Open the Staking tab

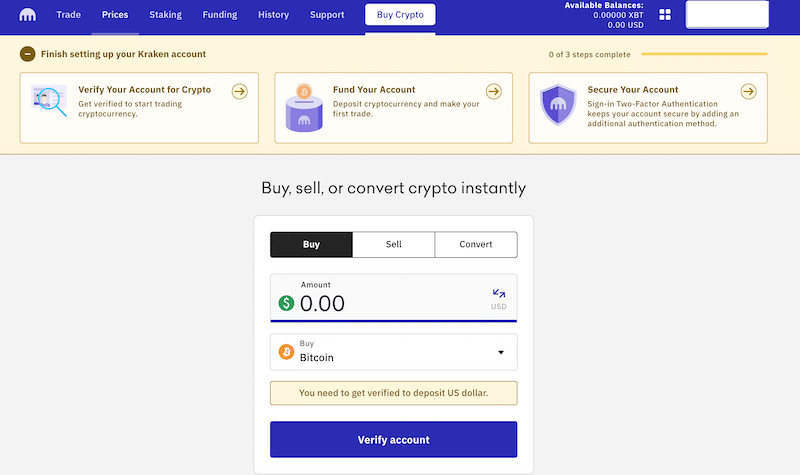[x=165, y=15]
